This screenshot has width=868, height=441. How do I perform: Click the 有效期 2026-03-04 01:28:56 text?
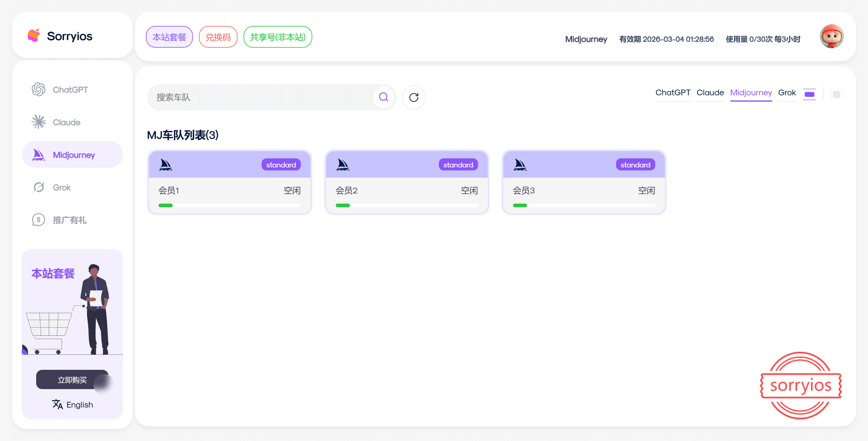pos(666,39)
